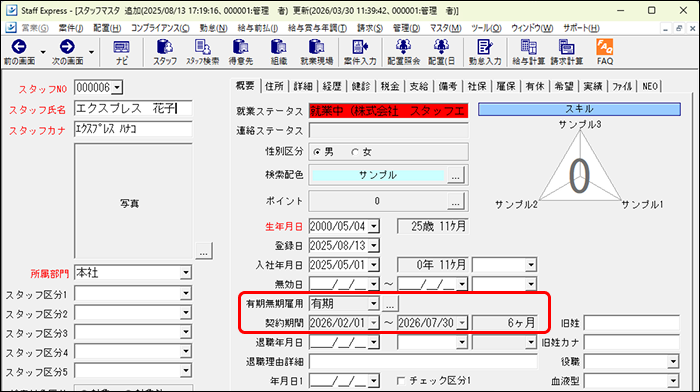
Task: Expand the 前の画面 history dropdown arrow
Action: point(43,52)
